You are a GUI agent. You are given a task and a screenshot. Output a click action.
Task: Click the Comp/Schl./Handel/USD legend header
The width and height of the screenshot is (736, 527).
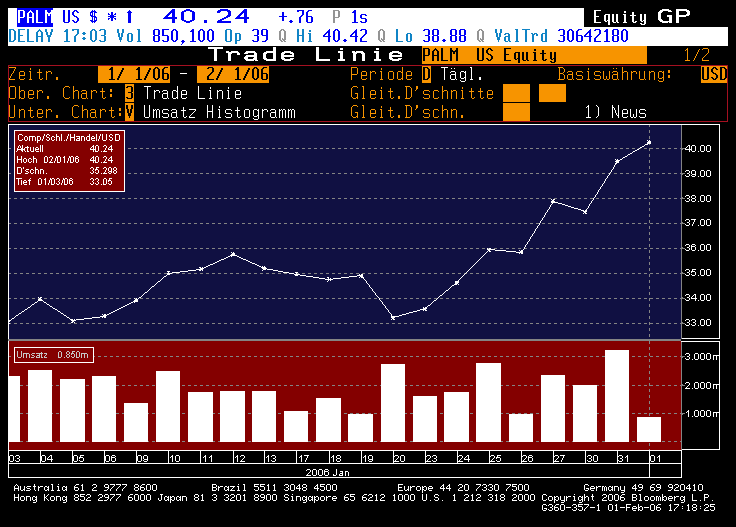[69, 137]
